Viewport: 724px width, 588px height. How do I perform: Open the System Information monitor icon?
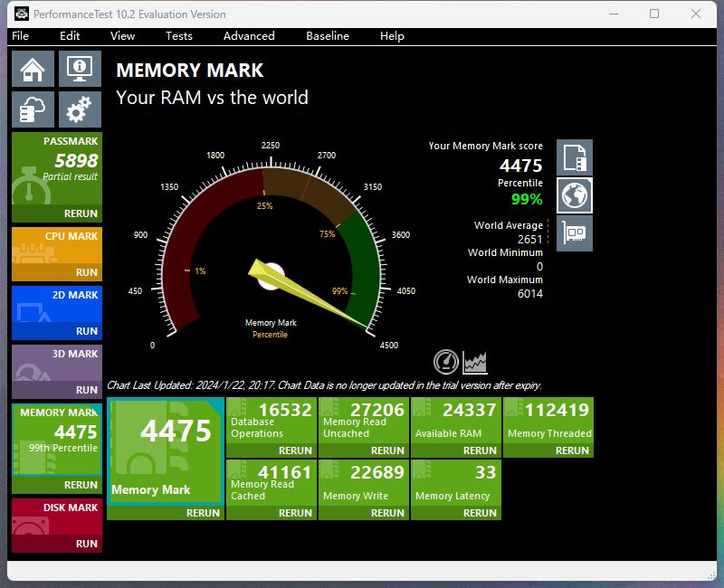[x=80, y=69]
